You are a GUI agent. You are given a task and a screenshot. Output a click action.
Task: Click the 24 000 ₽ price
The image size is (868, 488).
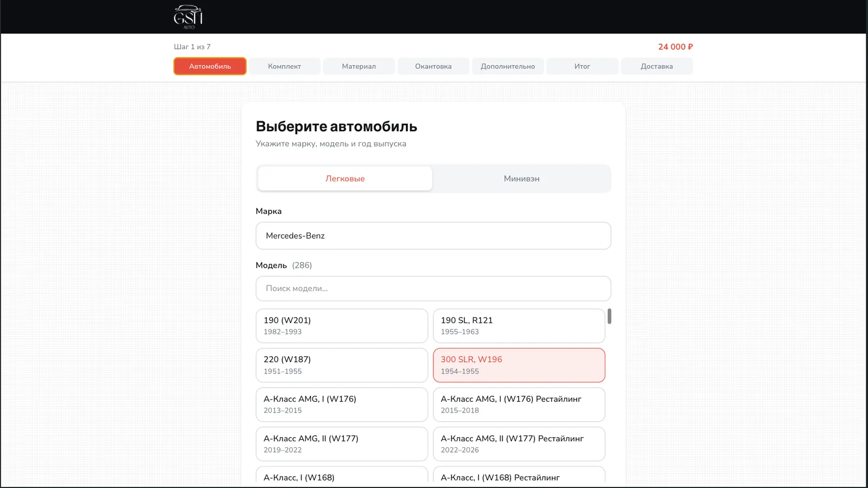click(x=675, y=47)
